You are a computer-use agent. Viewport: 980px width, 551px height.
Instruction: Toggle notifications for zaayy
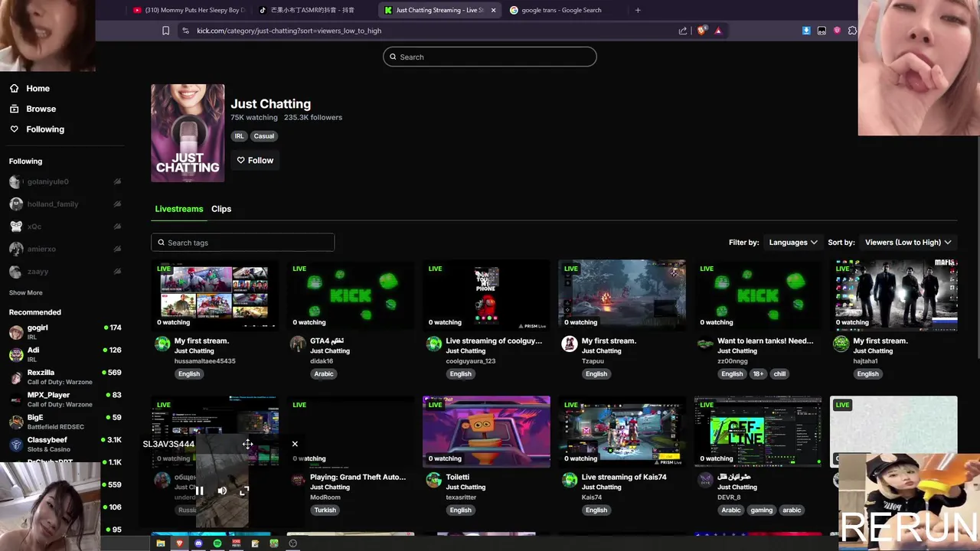(117, 272)
